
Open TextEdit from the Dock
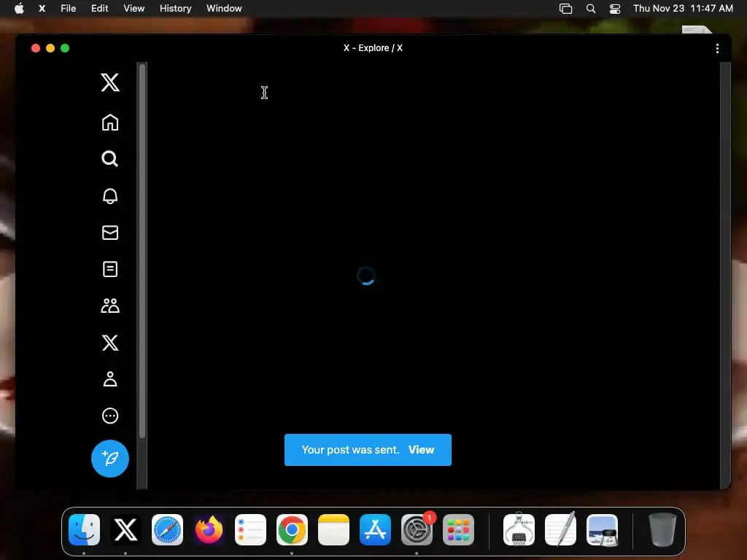tap(560, 529)
